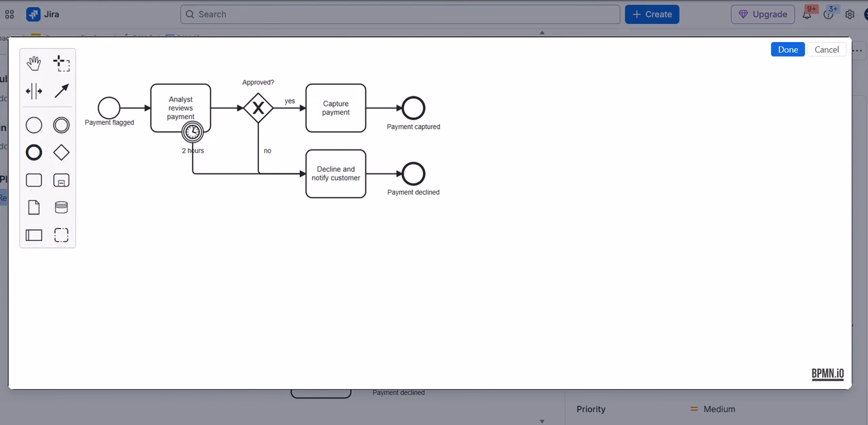Activate the create/remove space tool
The image size is (868, 425).
pyautogui.click(x=34, y=91)
